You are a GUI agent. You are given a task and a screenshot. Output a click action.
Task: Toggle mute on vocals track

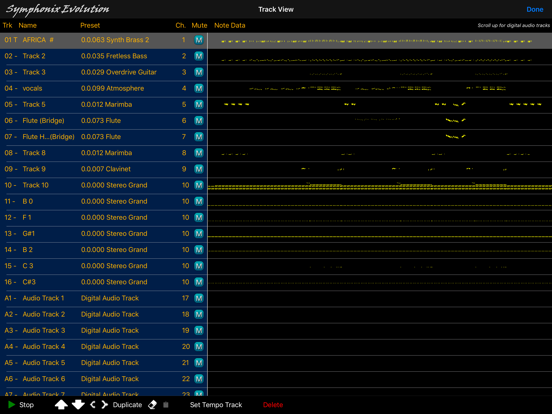[199, 88]
